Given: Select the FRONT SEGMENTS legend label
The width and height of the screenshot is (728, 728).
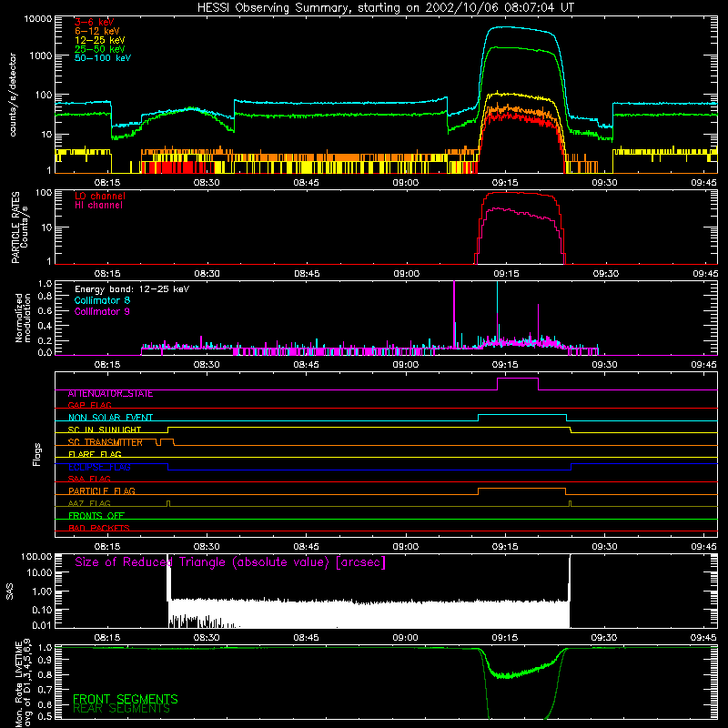Looking at the screenshot, I should tap(126, 699).
